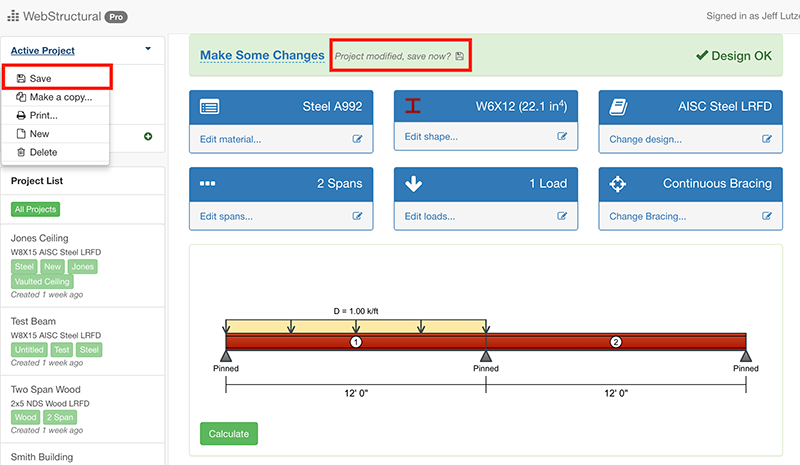This screenshot has width=800, height=465.
Task: Expand the Active Project dropdown arrow
Action: [148, 49]
